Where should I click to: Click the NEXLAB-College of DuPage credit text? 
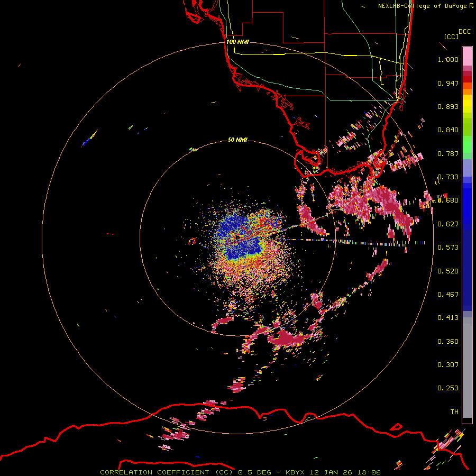pyautogui.click(x=423, y=6)
